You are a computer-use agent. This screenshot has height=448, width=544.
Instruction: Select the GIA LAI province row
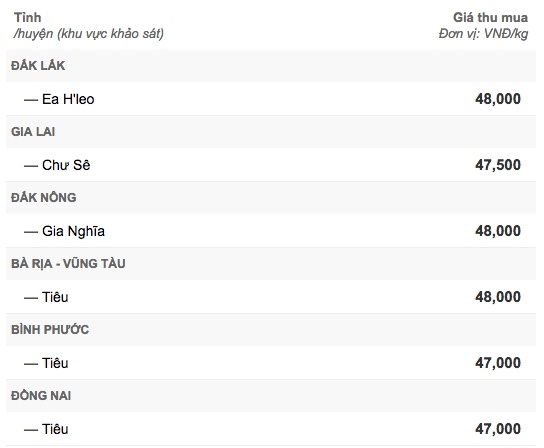271,132
